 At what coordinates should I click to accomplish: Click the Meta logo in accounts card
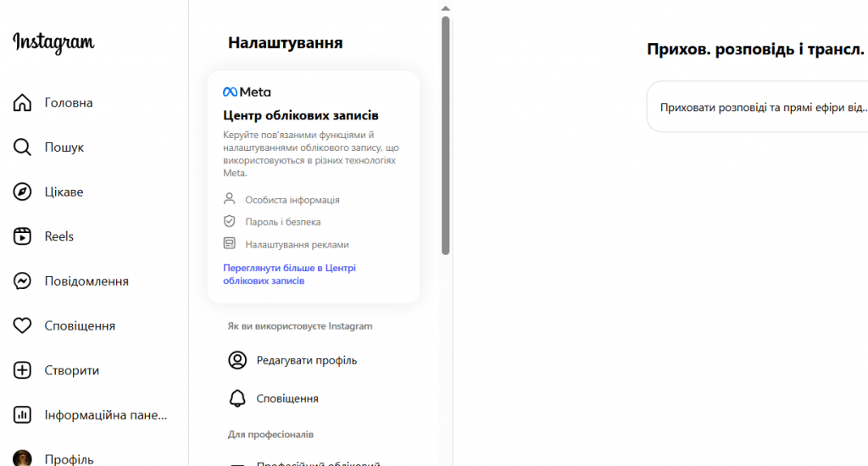click(x=247, y=92)
